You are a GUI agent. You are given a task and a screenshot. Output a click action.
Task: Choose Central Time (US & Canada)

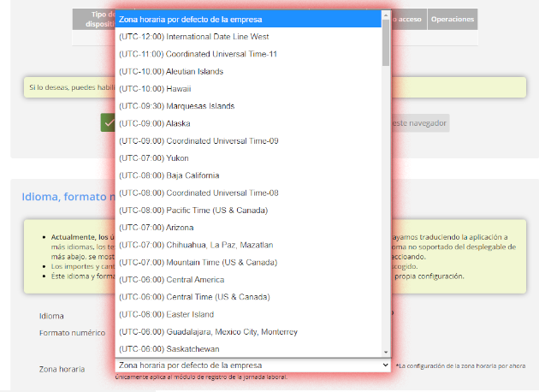[194, 297]
